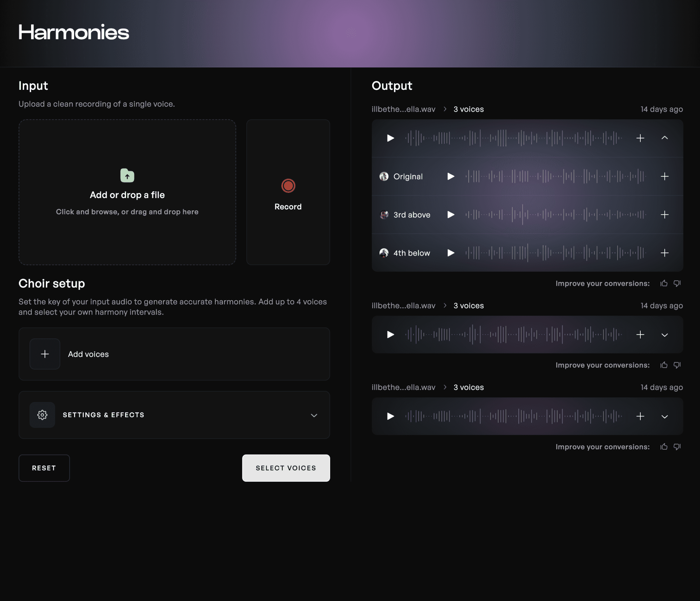Play the 3rd above harmony track
This screenshot has width=700, height=601.
point(451,214)
